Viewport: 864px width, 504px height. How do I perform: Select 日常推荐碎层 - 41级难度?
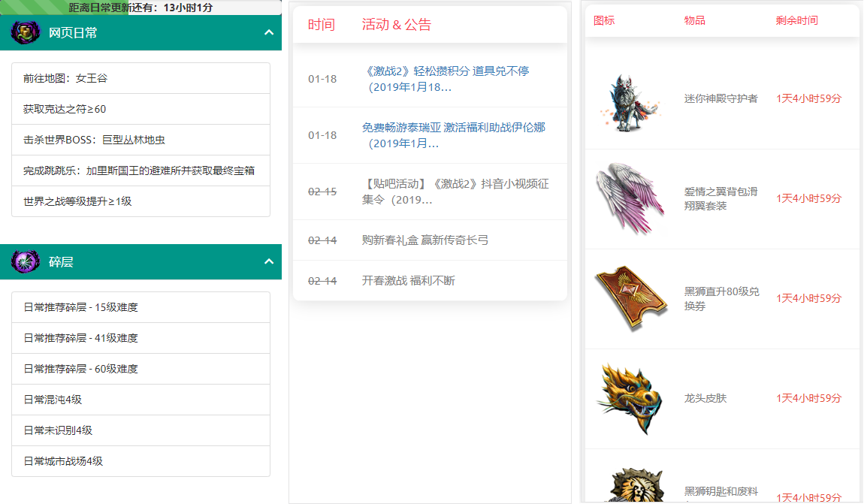tap(140, 338)
